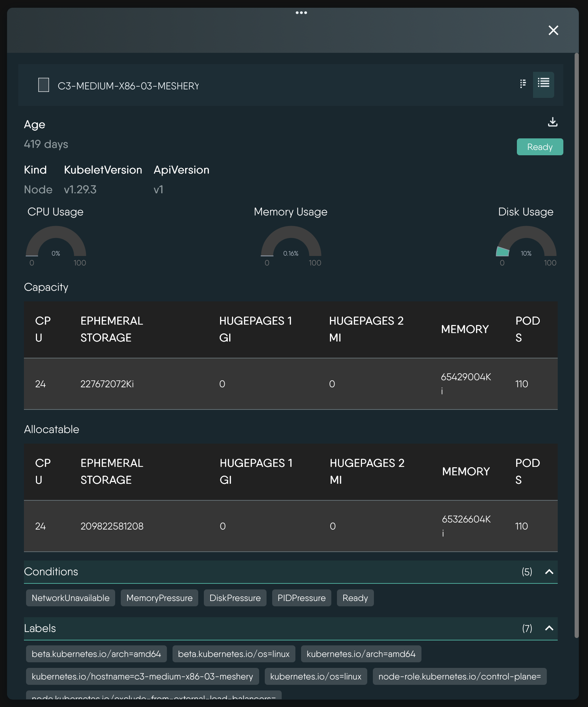Select the MemoryPressure condition chip
Viewport: 588px width, 707px height.
click(159, 598)
